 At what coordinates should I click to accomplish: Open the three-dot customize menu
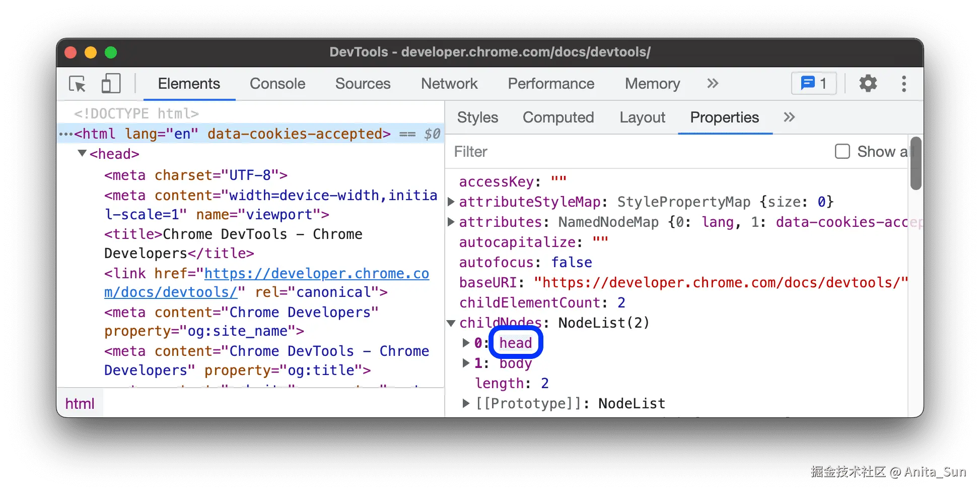(904, 84)
